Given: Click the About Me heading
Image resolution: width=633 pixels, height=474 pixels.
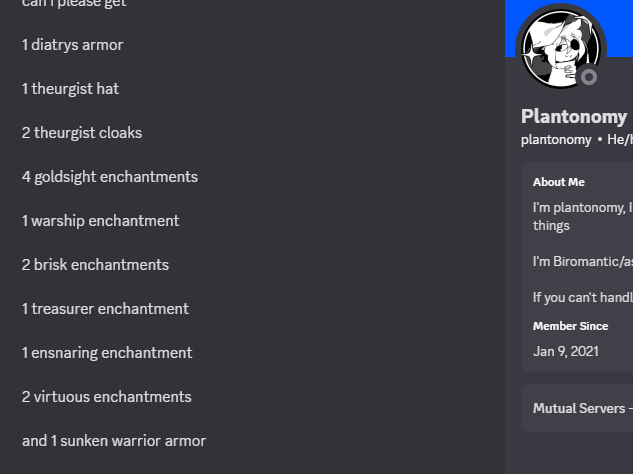Looking at the screenshot, I should pos(559,182).
